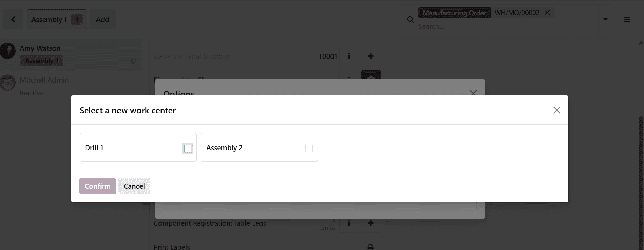Image resolution: width=644 pixels, height=250 pixels.
Task: Open the hamburger menu icon
Action: pyautogui.click(x=627, y=19)
